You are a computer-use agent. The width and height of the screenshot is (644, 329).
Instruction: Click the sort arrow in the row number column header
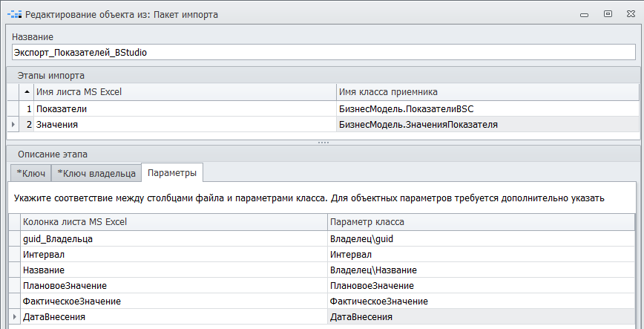pos(27,92)
